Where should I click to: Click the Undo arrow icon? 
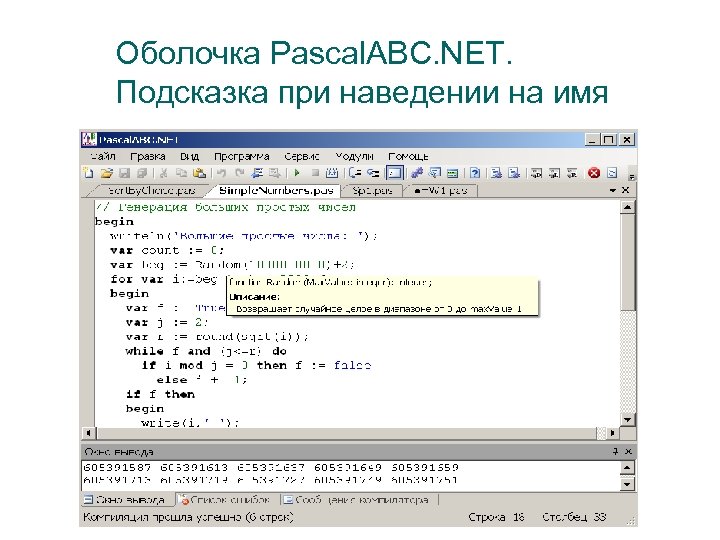pyautogui.click(x=222, y=173)
